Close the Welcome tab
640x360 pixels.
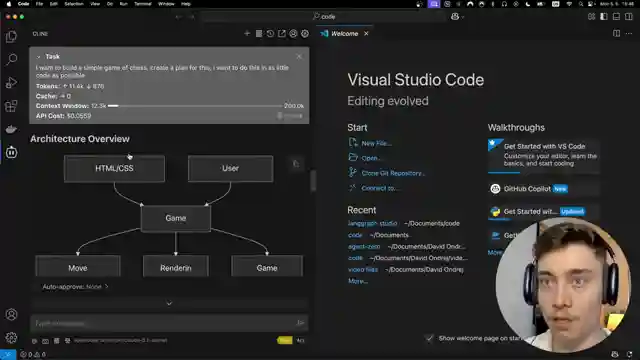coord(366,33)
